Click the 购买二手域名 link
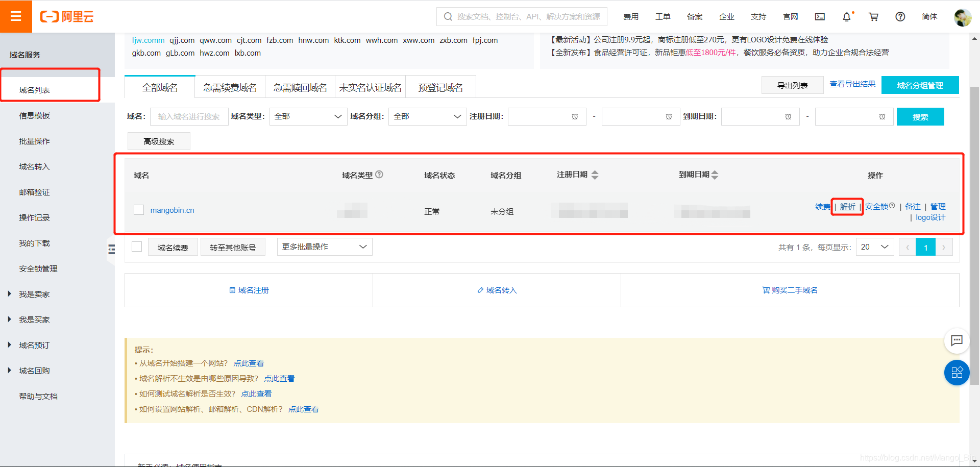The width and height of the screenshot is (980, 467). [790, 290]
